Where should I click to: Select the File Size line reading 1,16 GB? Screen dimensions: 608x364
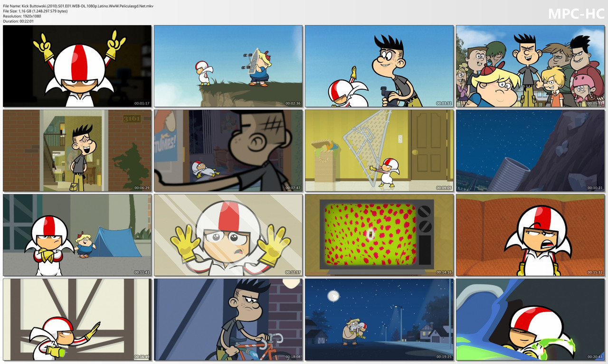coord(35,11)
